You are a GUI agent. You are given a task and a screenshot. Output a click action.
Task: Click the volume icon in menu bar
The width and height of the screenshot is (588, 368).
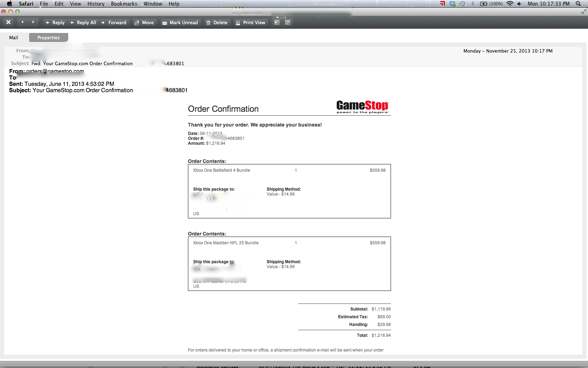point(519,4)
